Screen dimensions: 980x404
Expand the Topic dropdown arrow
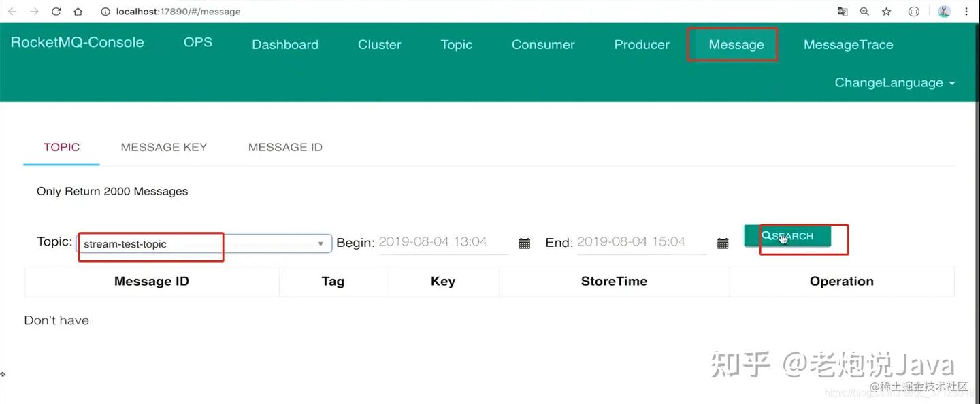click(x=321, y=244)
